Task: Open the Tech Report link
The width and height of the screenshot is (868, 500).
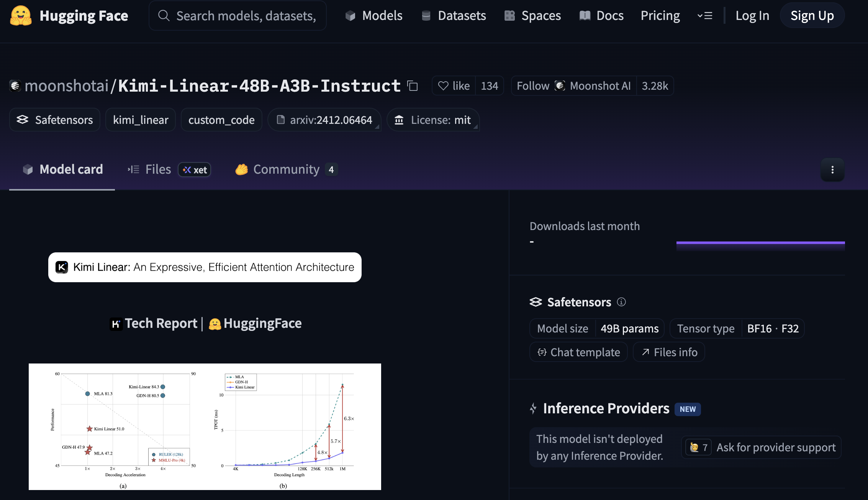Action: 161,323
